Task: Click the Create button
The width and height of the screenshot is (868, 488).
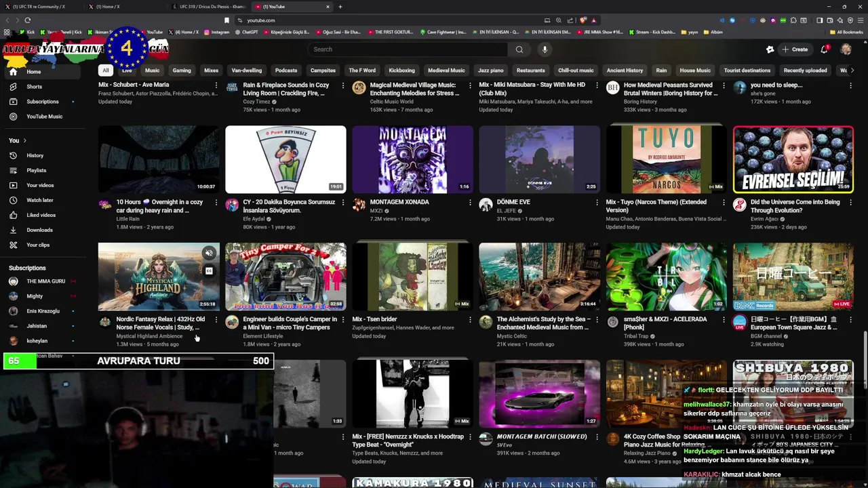Action: [x=795, y=49]
